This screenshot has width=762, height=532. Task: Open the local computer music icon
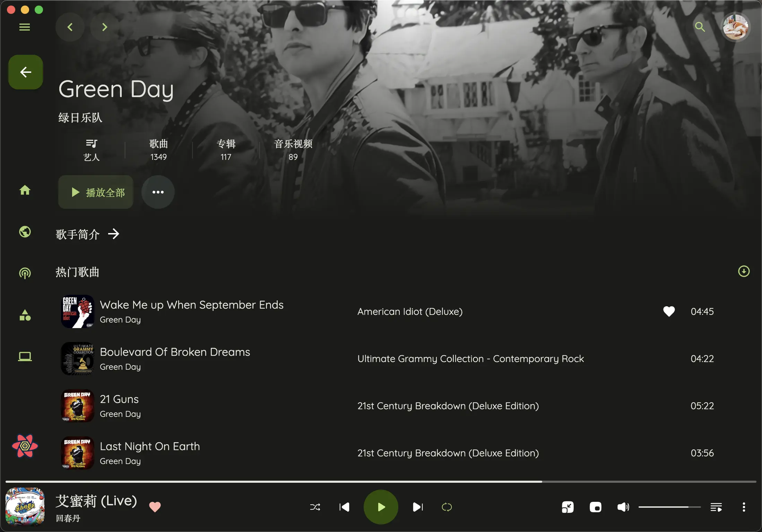[25, 357]
